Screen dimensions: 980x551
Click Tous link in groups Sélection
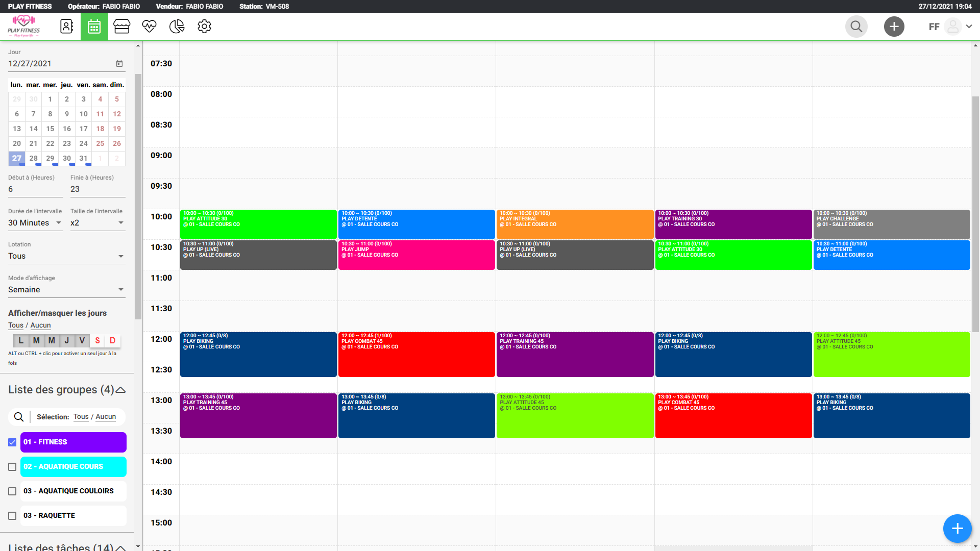81,417
